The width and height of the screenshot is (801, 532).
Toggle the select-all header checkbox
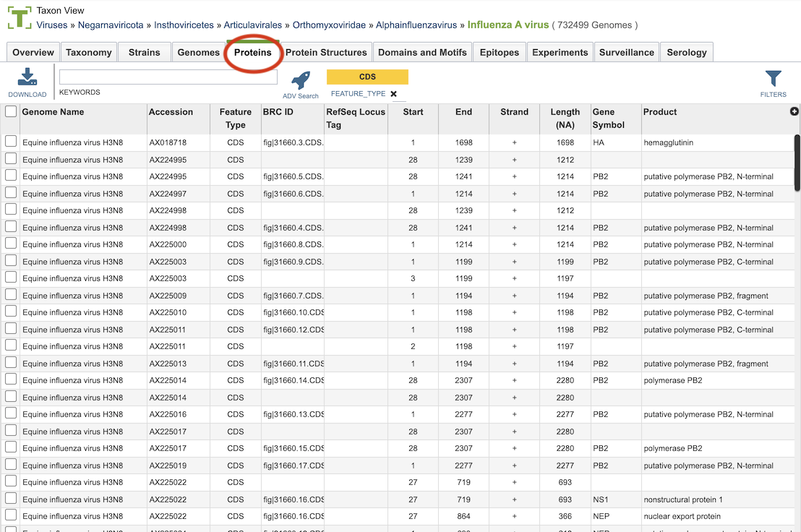[x=11, y=111]
